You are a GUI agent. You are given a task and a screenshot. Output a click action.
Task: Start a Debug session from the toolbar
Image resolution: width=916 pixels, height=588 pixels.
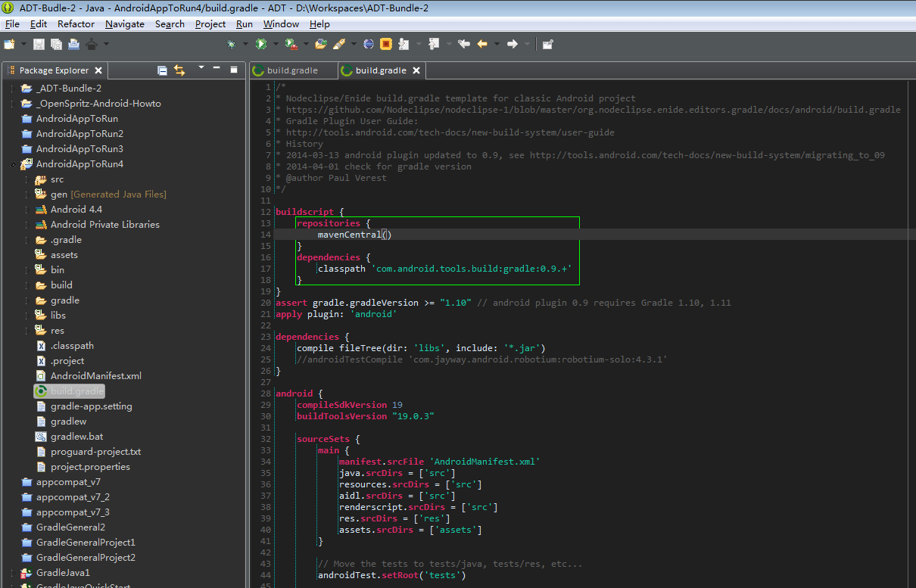(x=232, y=43)
